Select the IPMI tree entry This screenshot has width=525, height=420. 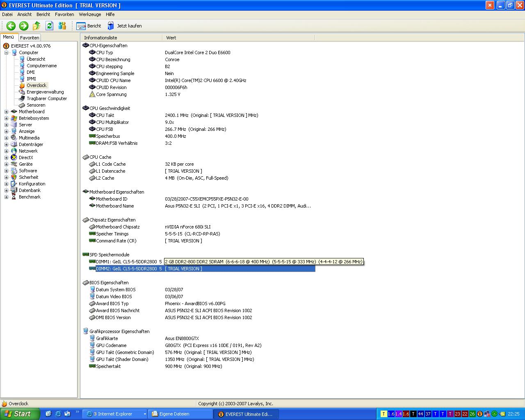31,79
